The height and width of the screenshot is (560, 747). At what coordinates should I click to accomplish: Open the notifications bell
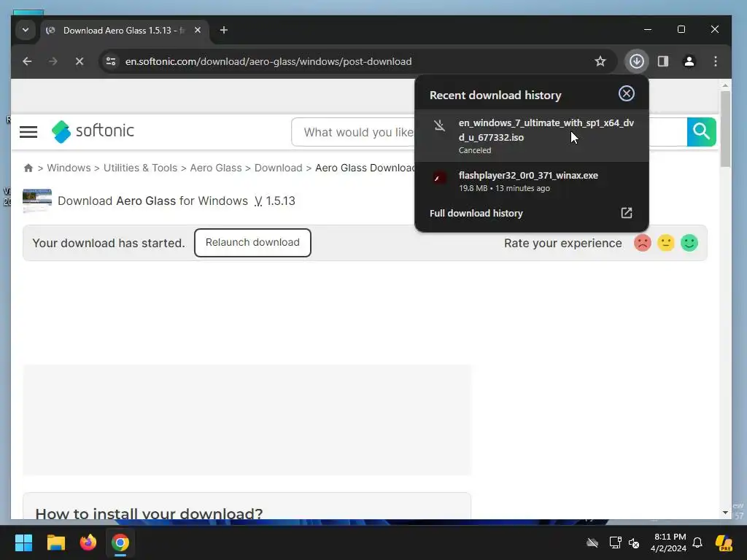coord(697,542)
